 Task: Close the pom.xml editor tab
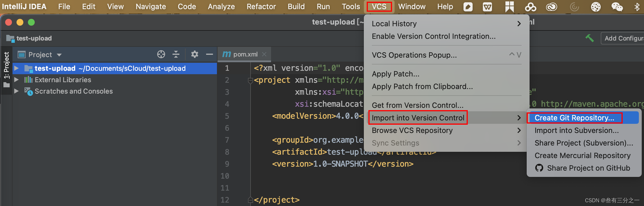coord(264,54)
